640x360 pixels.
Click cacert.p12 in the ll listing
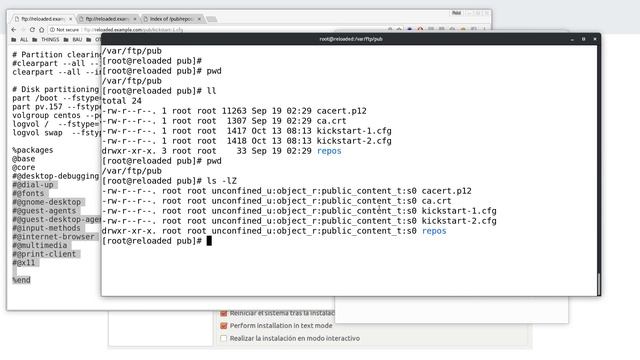[x=342, y=111]
